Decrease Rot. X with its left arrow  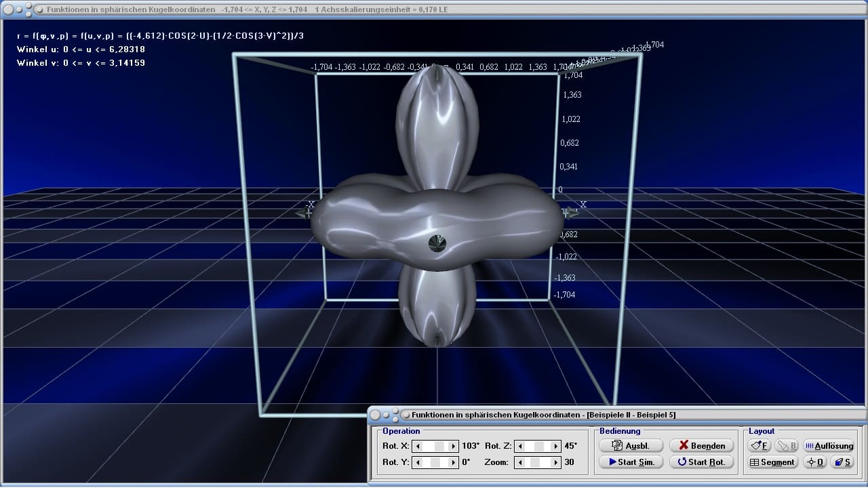pos(417,446)
